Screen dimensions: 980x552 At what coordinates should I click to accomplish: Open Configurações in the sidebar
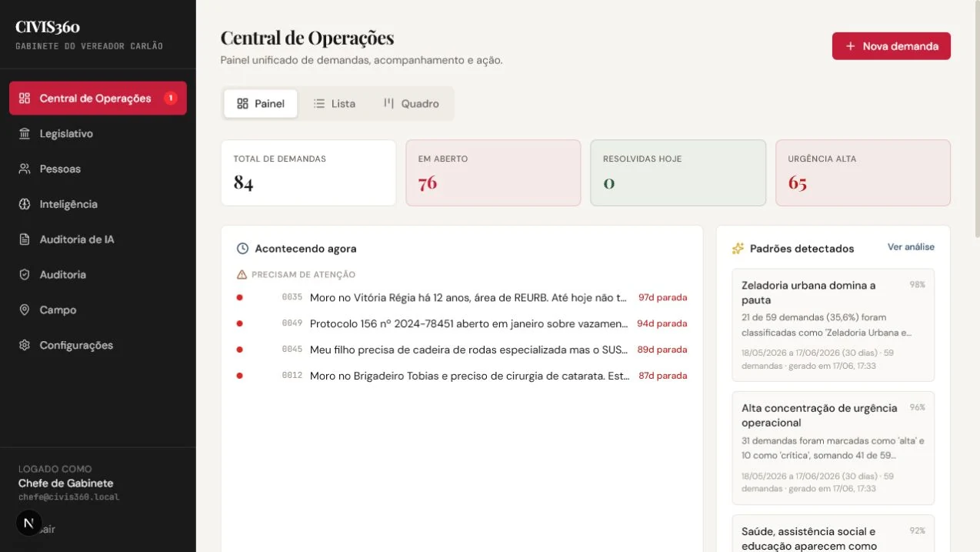tap(98, 346)
